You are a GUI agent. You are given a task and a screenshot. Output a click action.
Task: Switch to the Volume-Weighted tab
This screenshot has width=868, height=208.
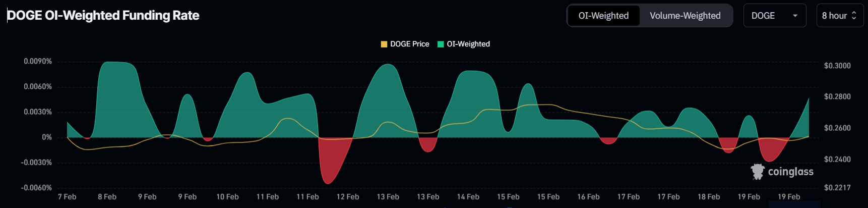tap(685, 16)
